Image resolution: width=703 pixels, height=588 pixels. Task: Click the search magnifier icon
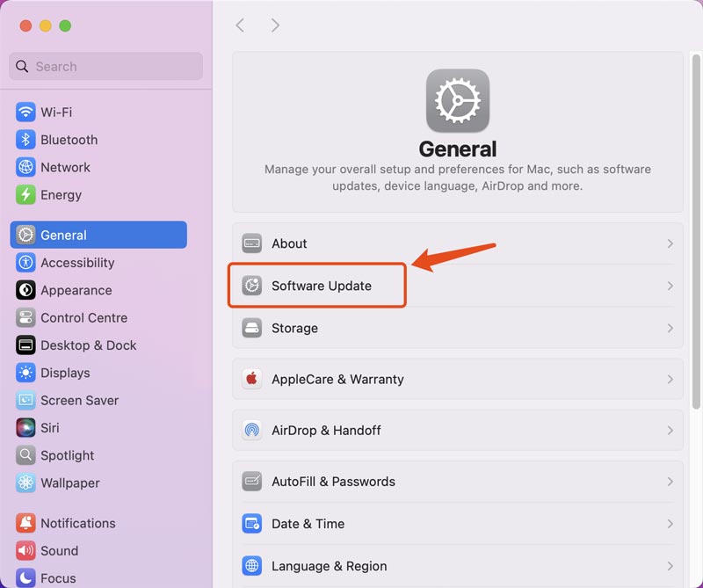point(21,67)
